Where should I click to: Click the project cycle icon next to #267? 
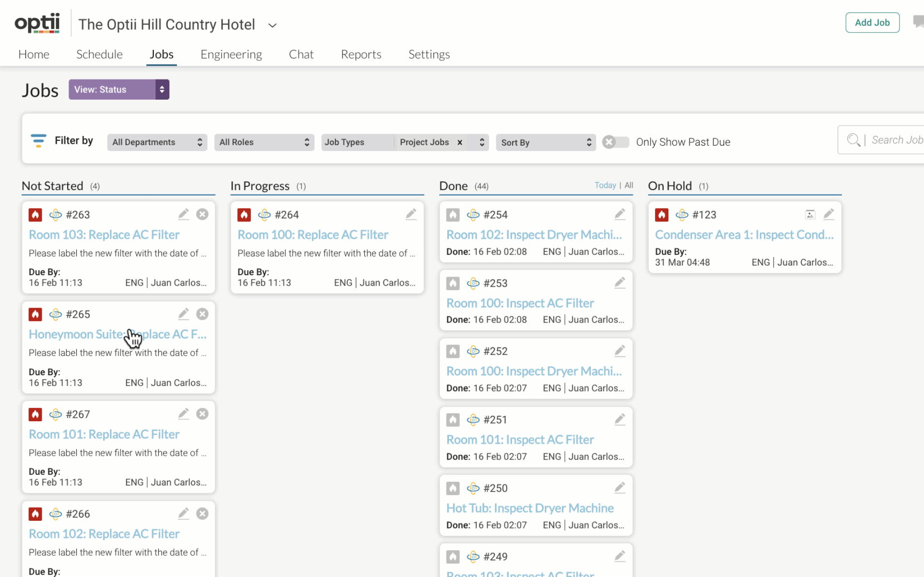(56, 414)
